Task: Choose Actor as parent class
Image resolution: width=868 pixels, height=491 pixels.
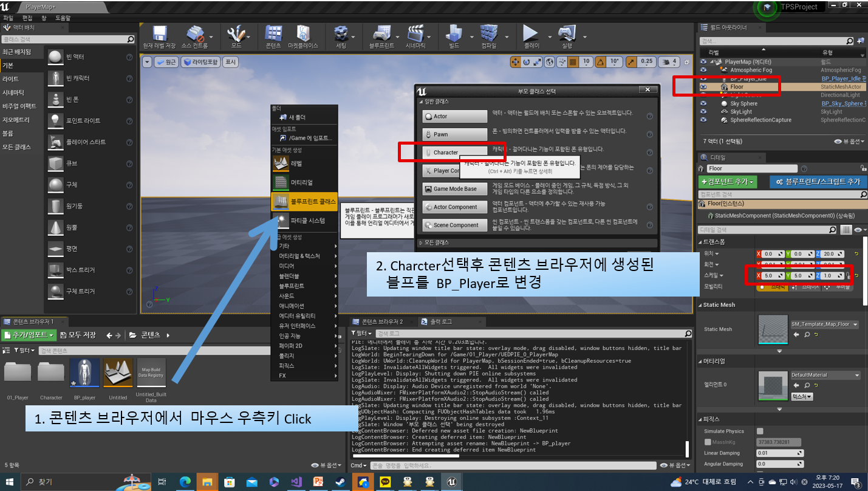Action: pos(455,116)
